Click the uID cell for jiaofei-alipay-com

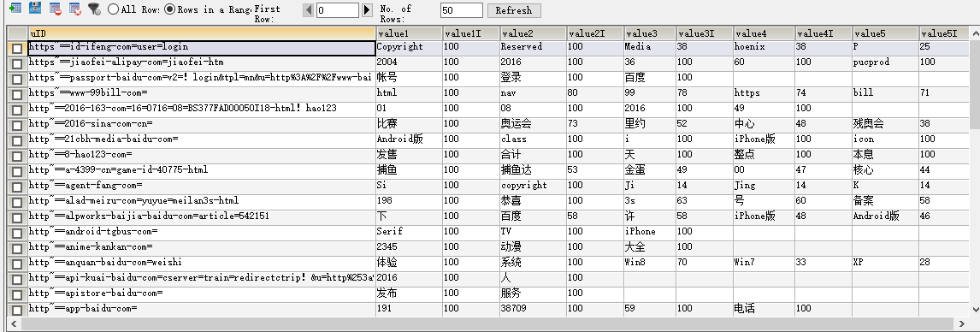pos(202,64)
